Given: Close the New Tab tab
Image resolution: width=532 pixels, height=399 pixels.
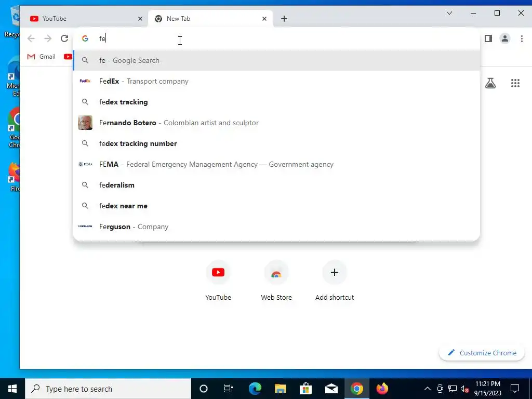Looking at the screenshot, I should tap(264, 19).
